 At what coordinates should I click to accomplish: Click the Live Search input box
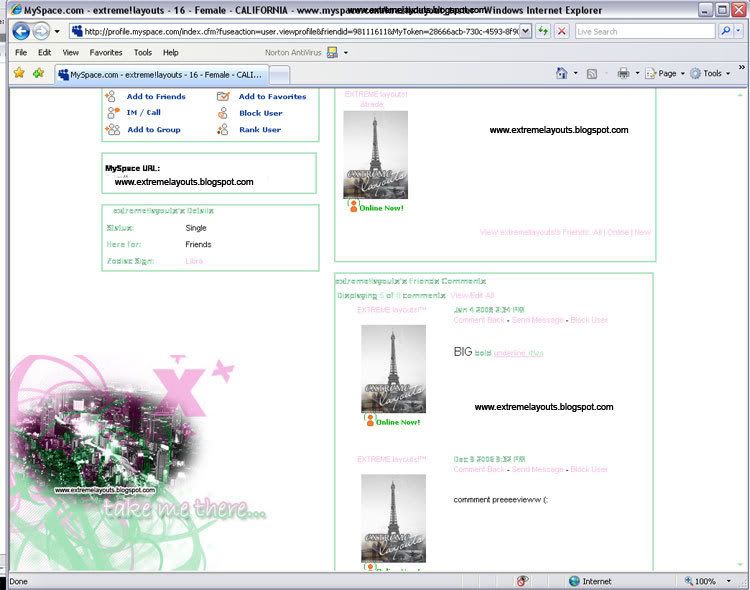click(645, 32)
